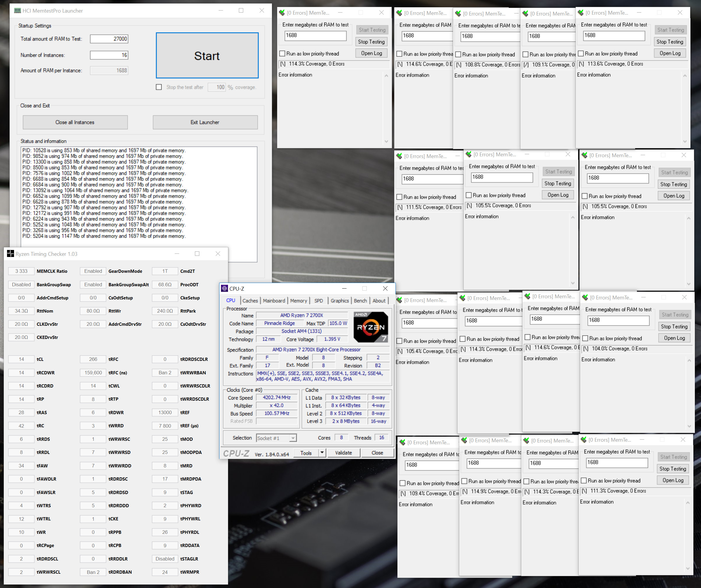
Task: Click MemTest icon of 114.3% coverage top-left window
Action: 282,13
